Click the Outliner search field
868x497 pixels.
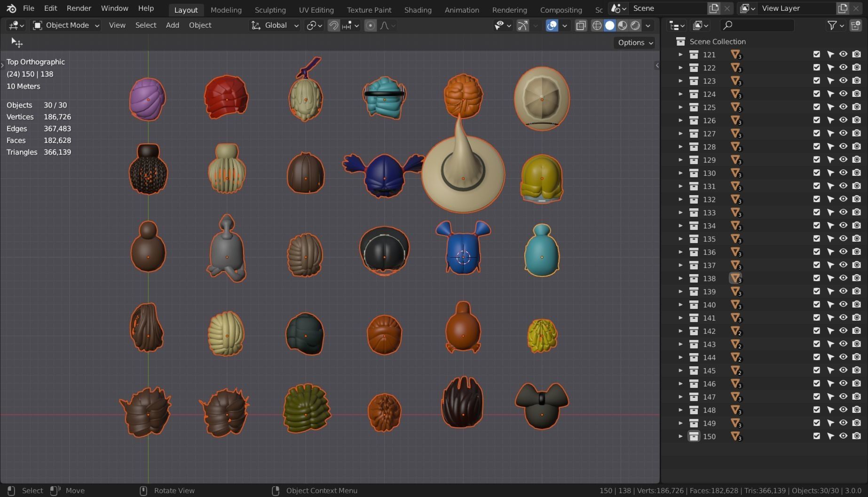pos(757,25)
